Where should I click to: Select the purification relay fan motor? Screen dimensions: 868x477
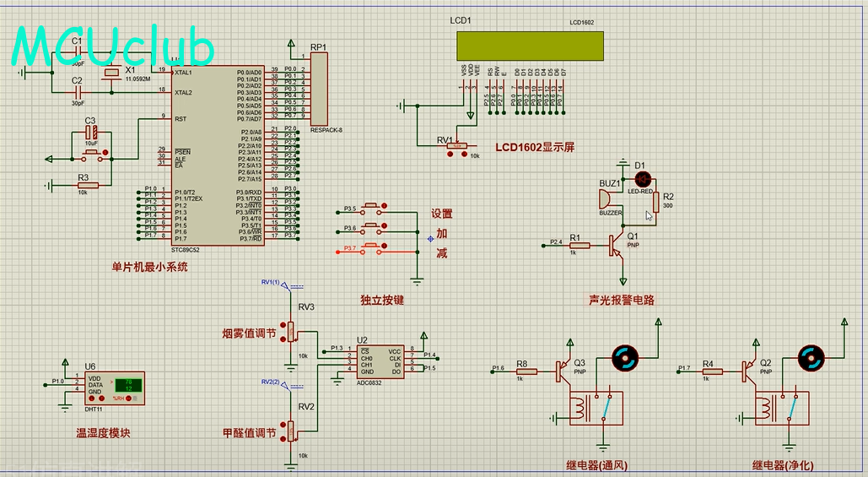[811, 359]
